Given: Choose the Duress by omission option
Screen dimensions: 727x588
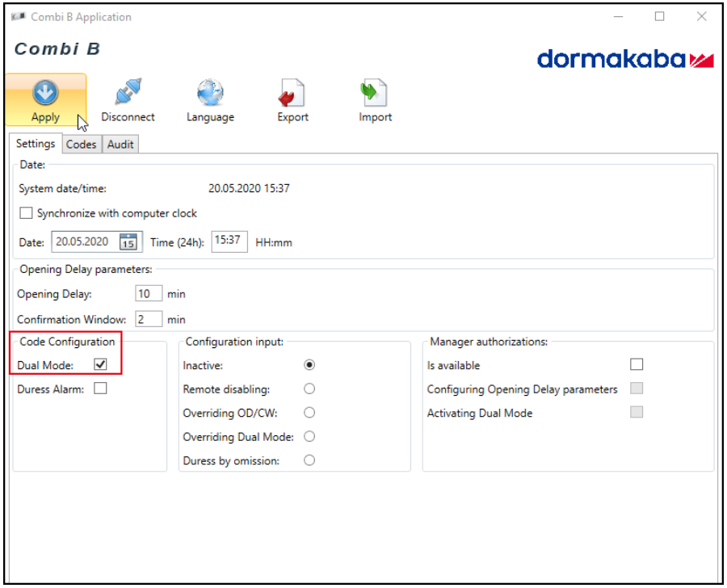Looking at the screenshot, I should pyautogui.click(x=309, y=460).
